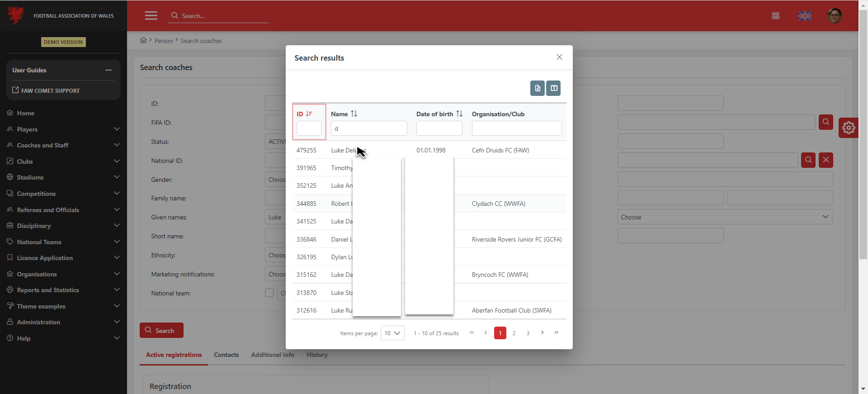Collapse the User Guides section
The image size is (868, 394).
108,70
